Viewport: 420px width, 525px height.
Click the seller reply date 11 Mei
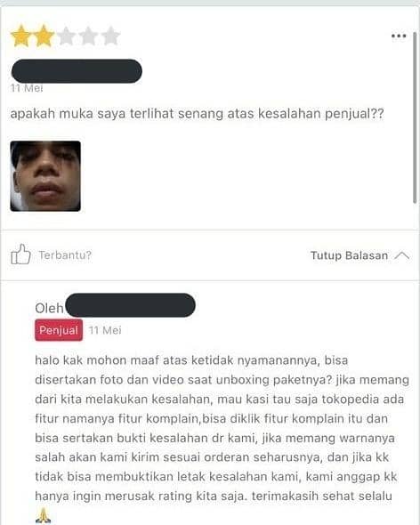(x=105, y=330)
